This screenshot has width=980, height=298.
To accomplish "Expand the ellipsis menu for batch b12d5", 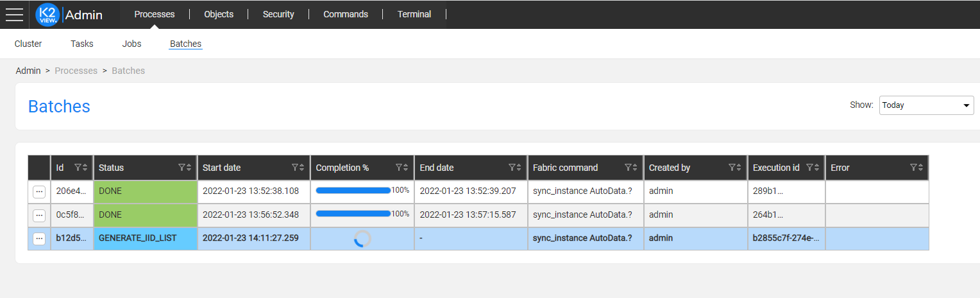I will point(39,239).
